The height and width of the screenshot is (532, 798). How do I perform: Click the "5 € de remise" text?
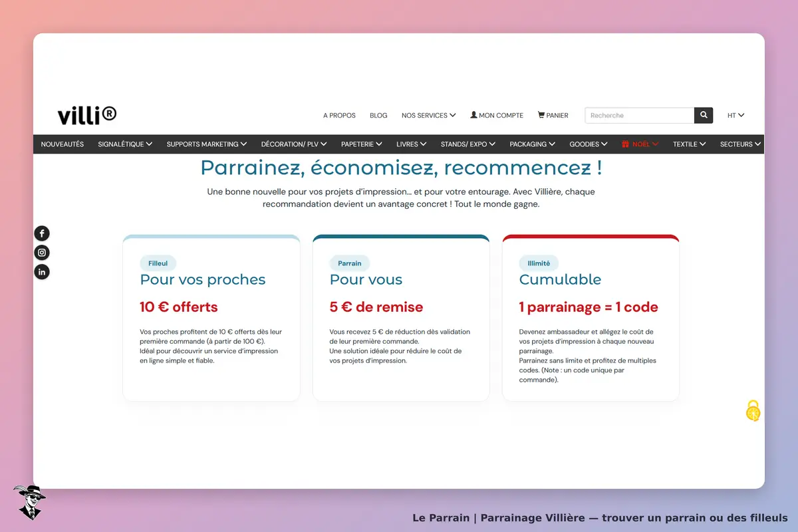tap(376, 307)
